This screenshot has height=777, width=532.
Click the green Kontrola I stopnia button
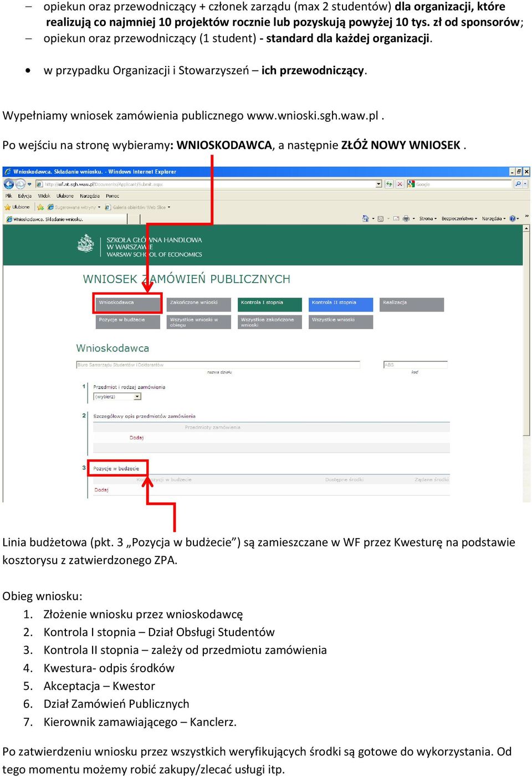point(270,304)
